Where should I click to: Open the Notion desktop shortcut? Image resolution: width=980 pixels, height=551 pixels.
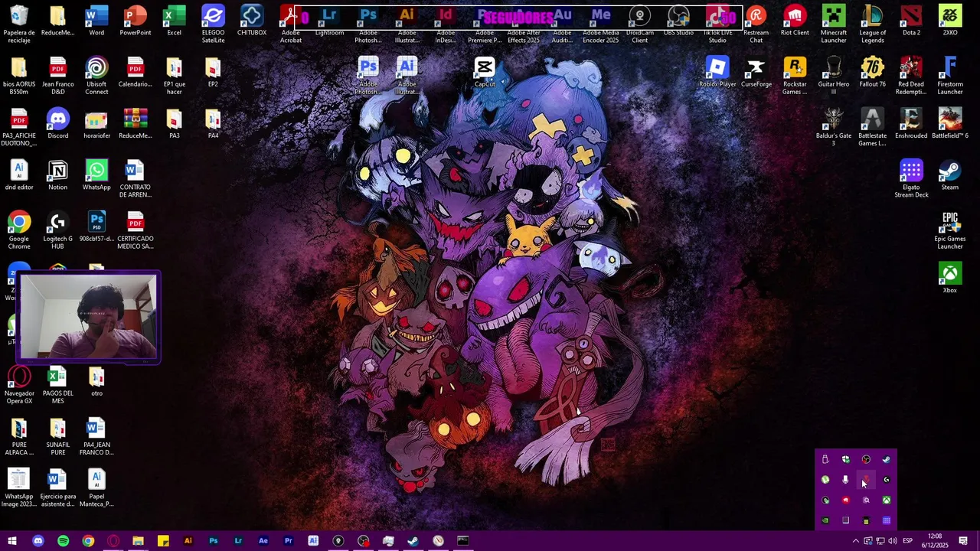[x=57, y=175]
